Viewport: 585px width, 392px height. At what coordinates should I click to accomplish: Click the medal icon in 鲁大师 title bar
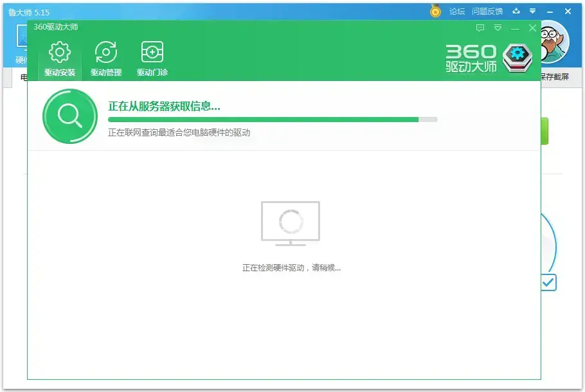[x=435, y=11]
